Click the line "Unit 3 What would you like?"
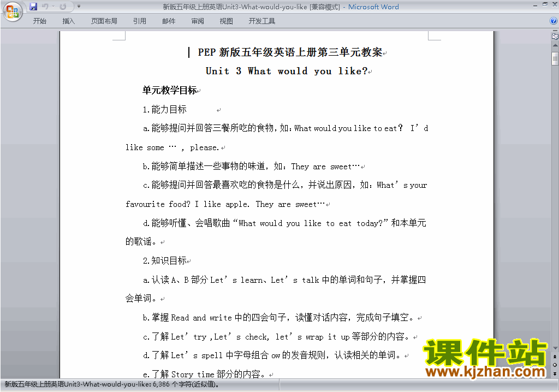This screenshot has width=559, height=392. click(x=287, y=71)
